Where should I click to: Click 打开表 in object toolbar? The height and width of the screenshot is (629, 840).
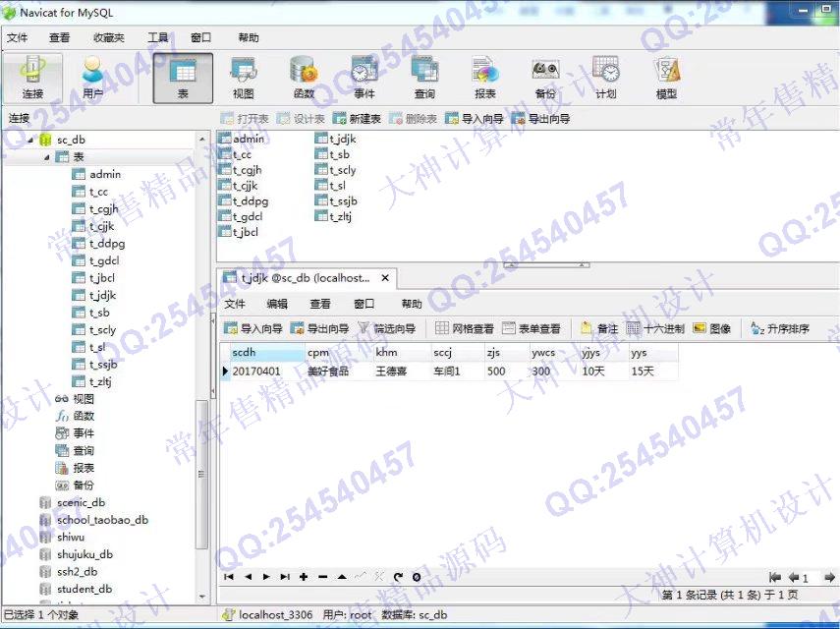(245, 118)
